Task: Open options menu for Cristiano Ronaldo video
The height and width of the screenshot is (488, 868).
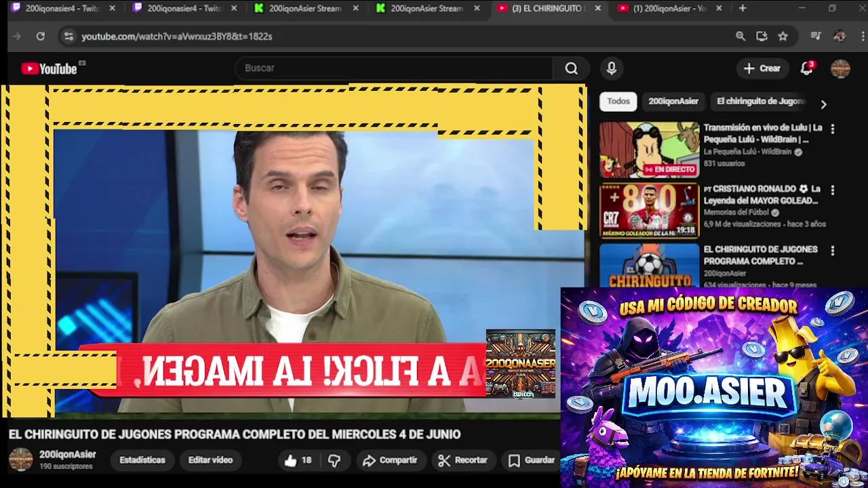Action: click(x=833, y=190)
